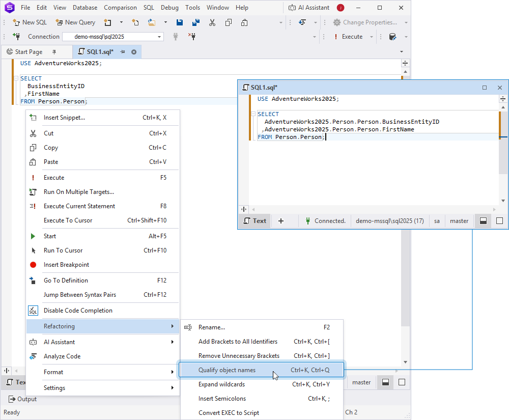Select Run On Multiple Targets menu item

[103, 192]
